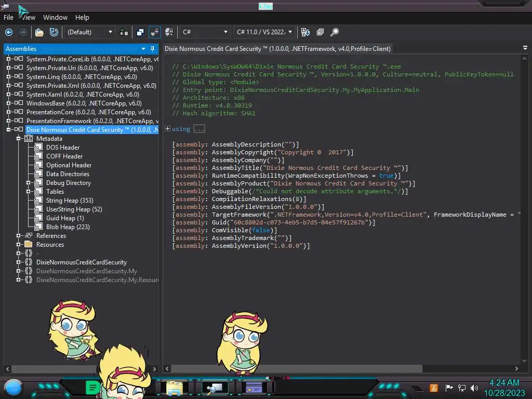The height and width of the screenshot is (399, 532).
Task: Click the Back navigation arrow
Action: (x=9, y=32)
